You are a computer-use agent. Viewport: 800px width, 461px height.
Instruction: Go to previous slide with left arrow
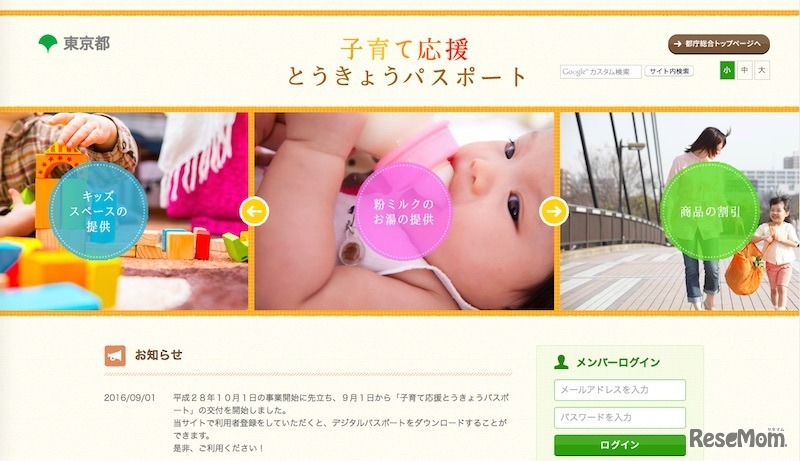coord(254,211)
